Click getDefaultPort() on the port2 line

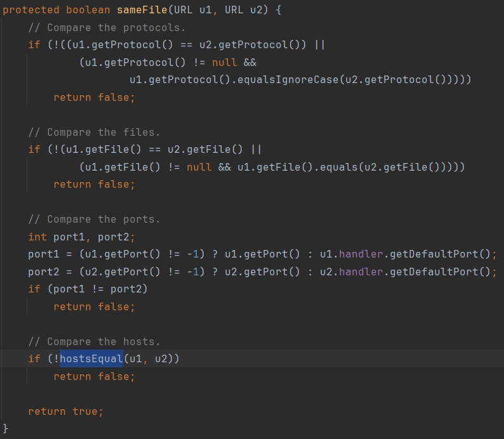pyautogui.click(x=440, y=272)
